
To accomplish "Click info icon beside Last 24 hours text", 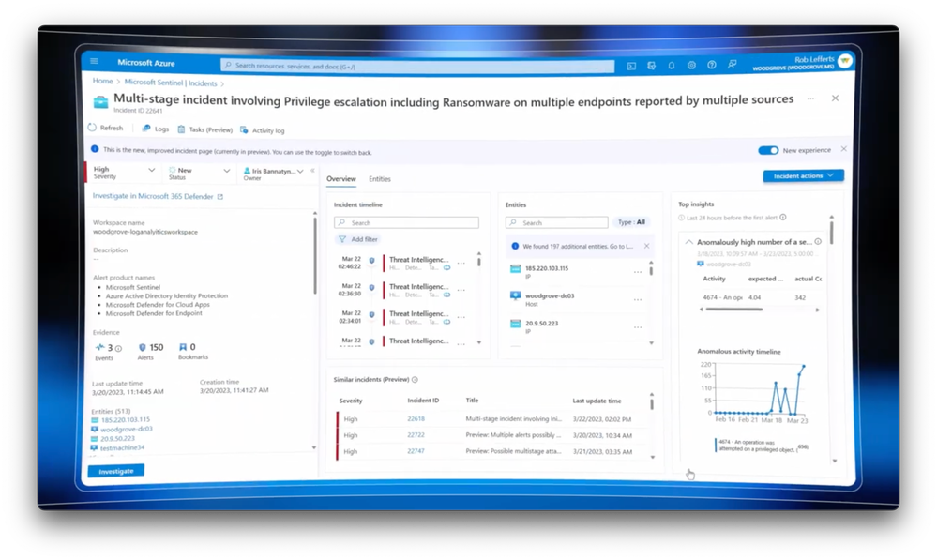I will point(783,218).
